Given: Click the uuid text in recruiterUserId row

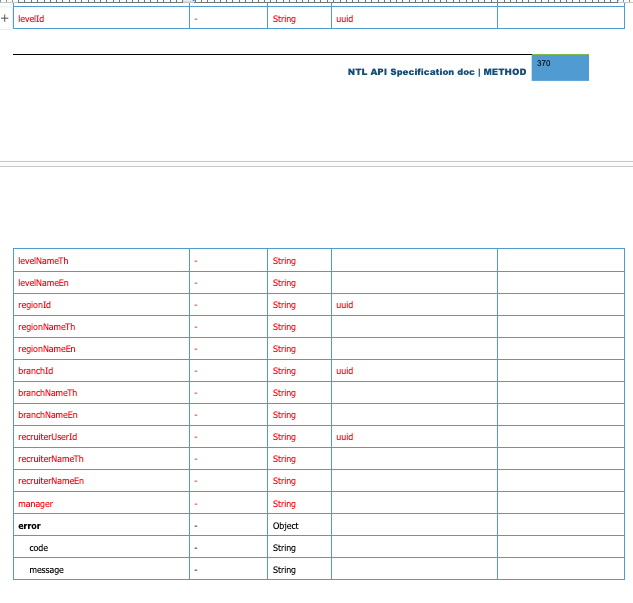Looking at the screenshot, I should pos(345,437).
